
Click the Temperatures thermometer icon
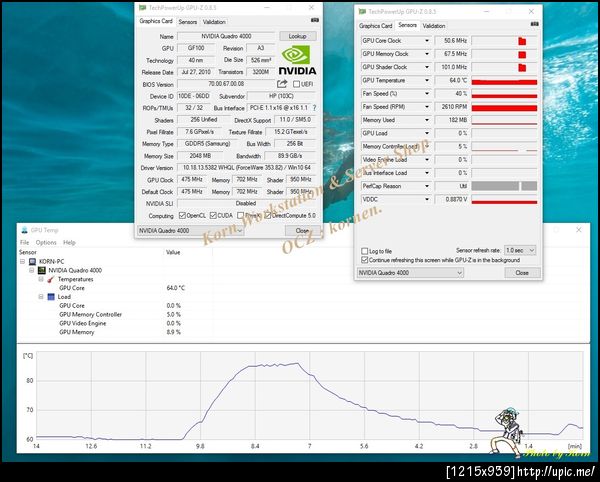[51, 279]
